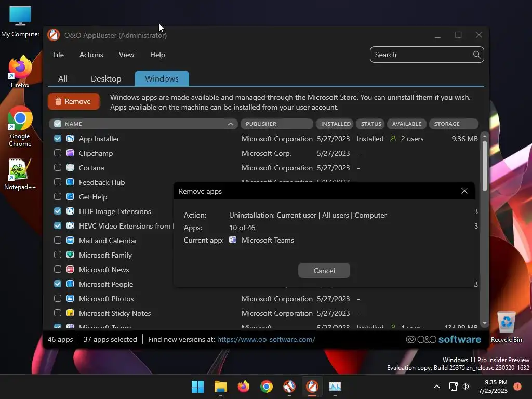Check the Get Help checkbox

pos(58,197)
